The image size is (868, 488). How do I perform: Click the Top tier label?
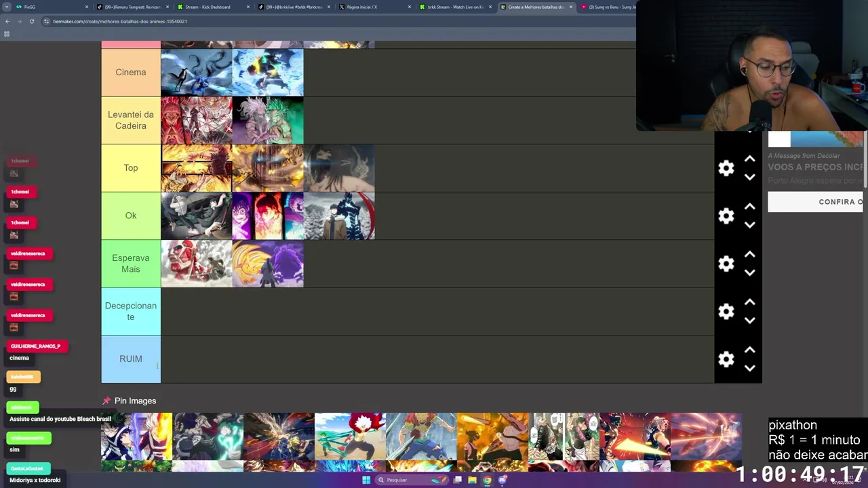tap(131, 168)
